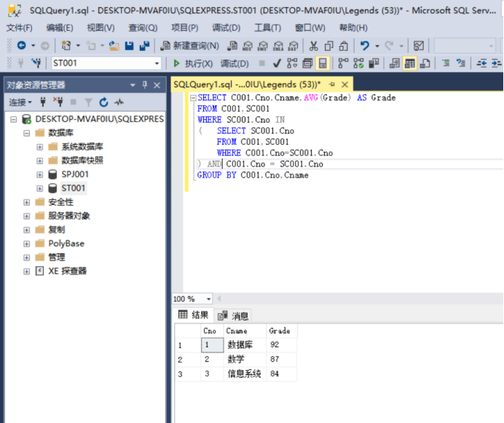Open the 工具(T) menu
The height and width of the screenshot is (423, 504).
[x=267, y=28]
